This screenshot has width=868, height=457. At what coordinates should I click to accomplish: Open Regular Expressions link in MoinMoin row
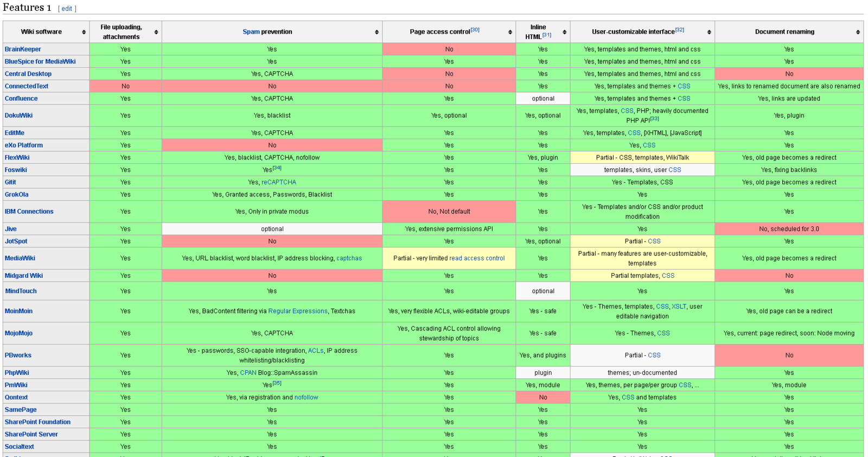pos(298,312)
